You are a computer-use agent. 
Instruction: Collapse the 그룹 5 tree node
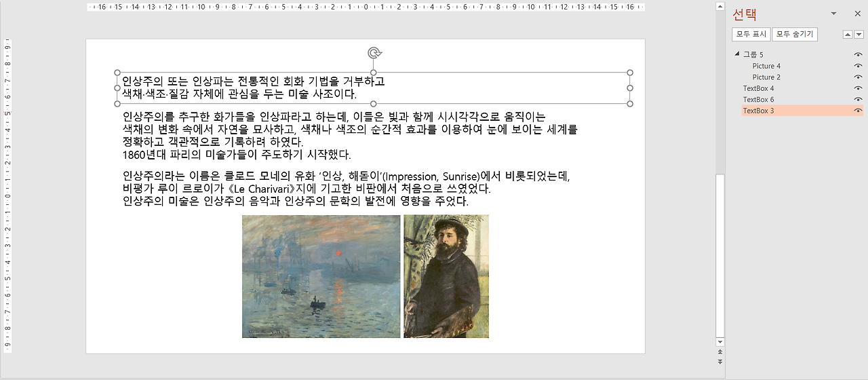pyautogui.click(x=737, y=54)
